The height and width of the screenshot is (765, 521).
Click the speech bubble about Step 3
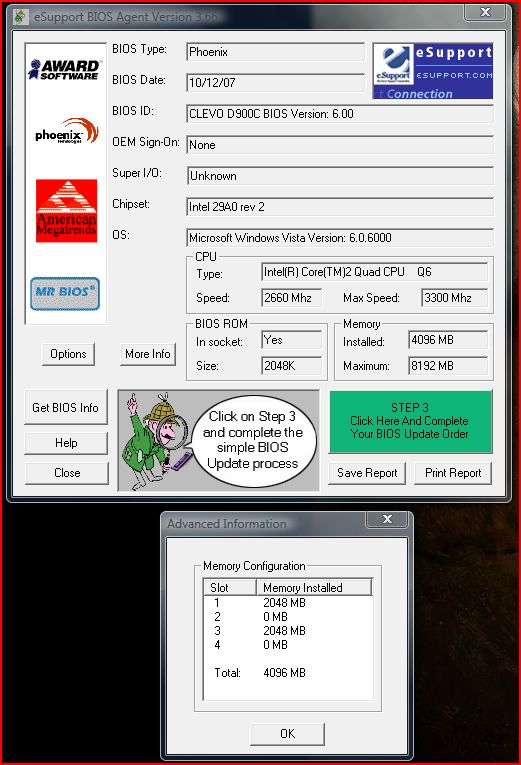point(253,440)
